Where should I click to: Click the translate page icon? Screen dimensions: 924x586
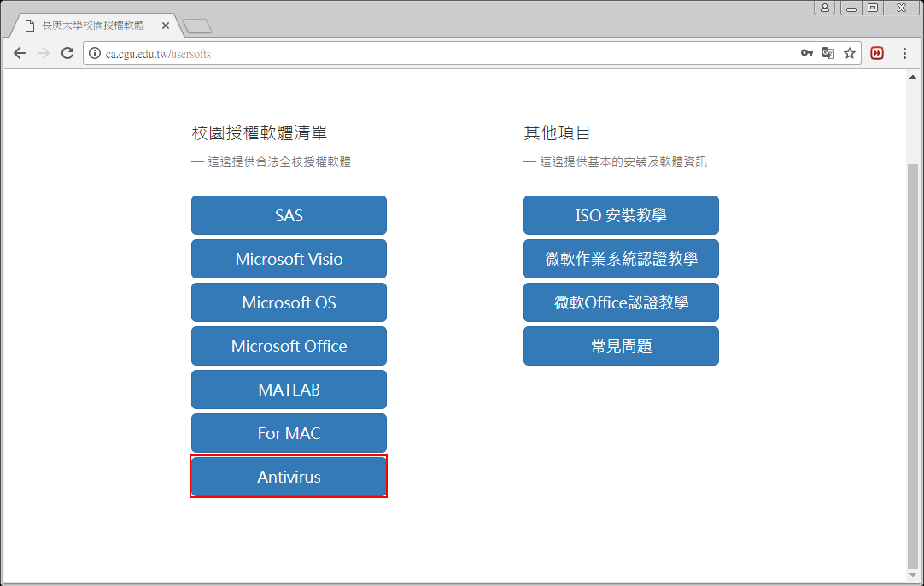point(828,53)
